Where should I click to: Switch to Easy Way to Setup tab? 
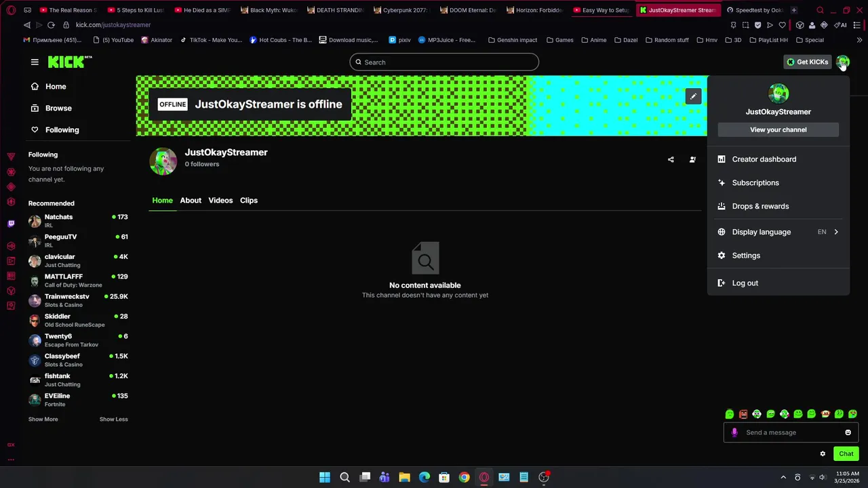tap(602, 10)
